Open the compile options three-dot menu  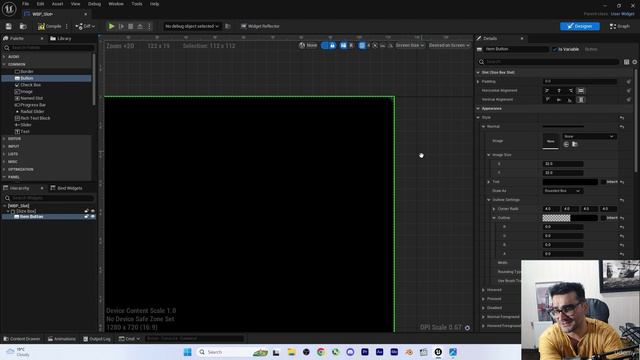[x=67, y=26]
